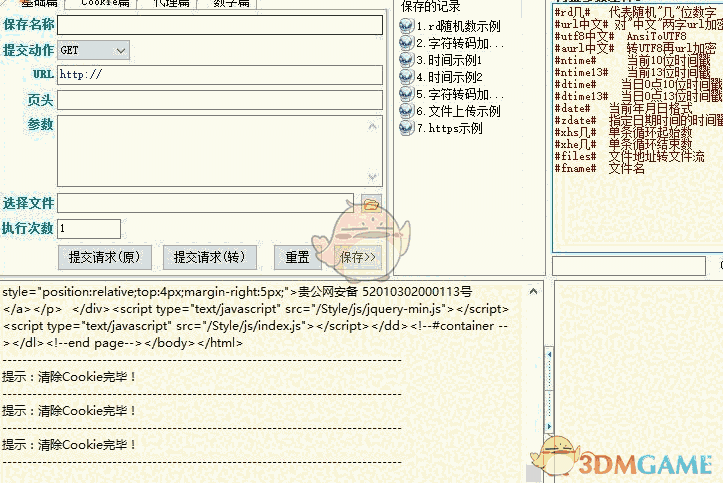Click the #aurl中文# help line
The height and width of the screenshot is (483, 723).
(635, 48)
